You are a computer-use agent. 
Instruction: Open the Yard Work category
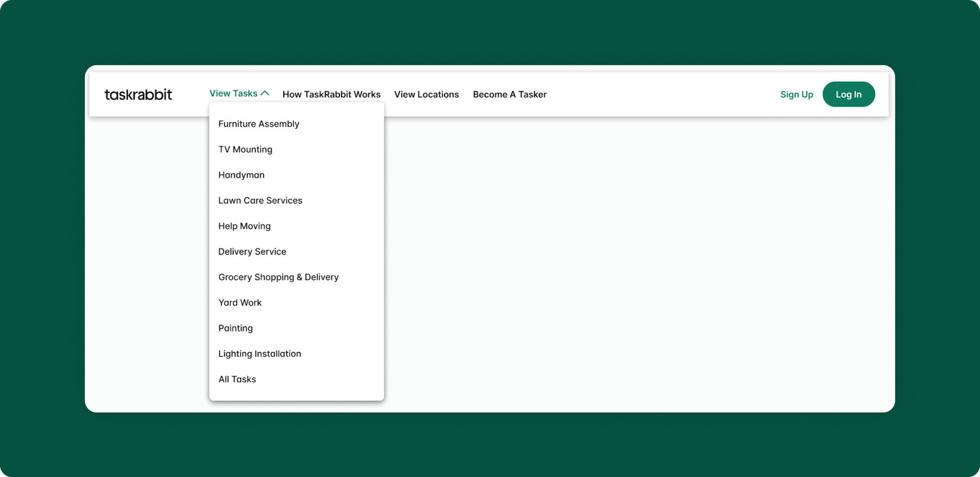tap(240, 302)
